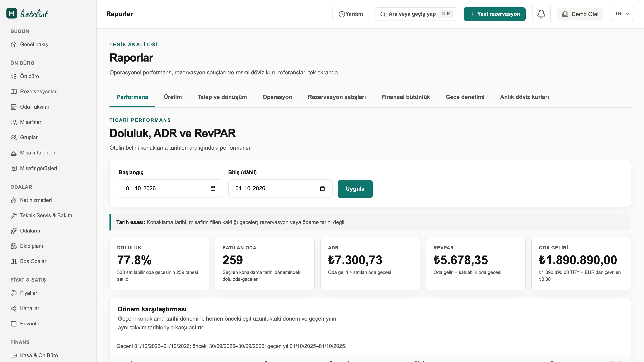Screen dimensions: 644x362
Task: Open Odalarım sparkle icon
Action: coord(13,231)
